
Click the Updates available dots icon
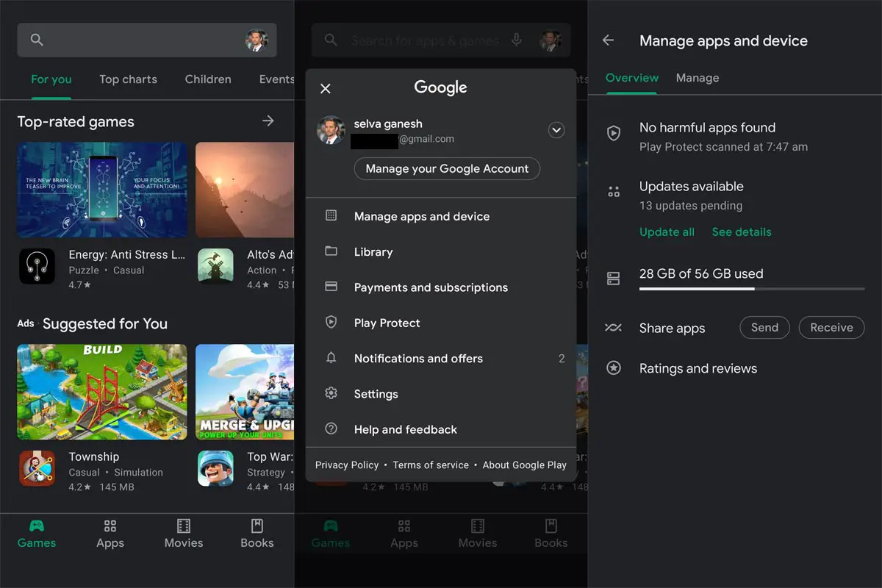click(x=613, y=193)
